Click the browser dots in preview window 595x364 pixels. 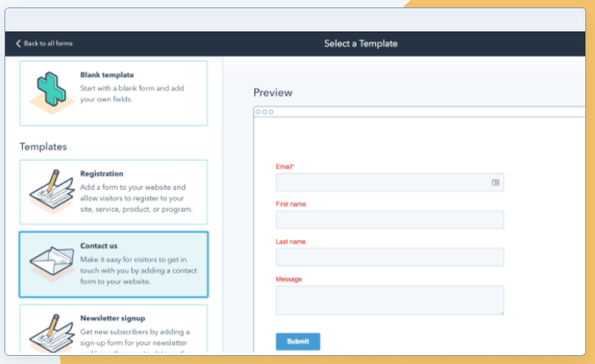pyautogui.click(x=264, y=112)
